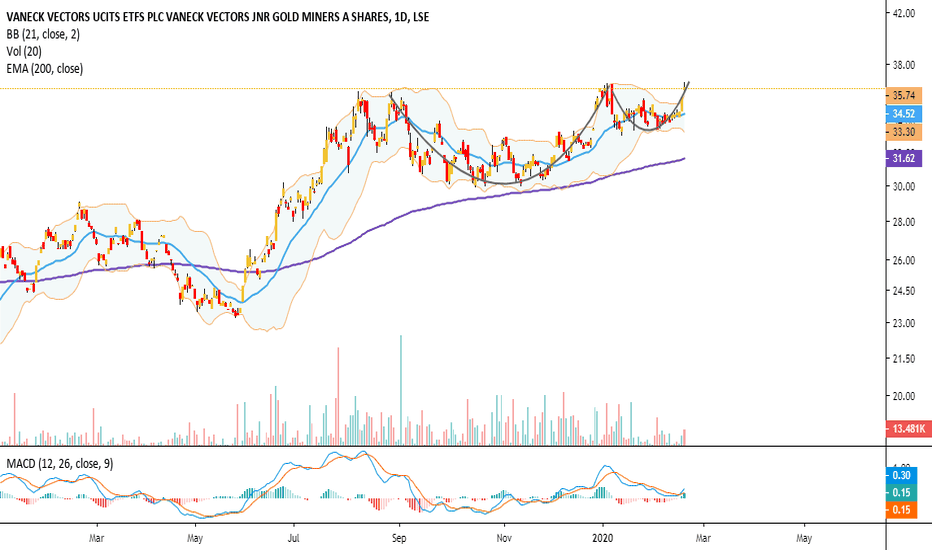Click the Mar label left of May

96,538
